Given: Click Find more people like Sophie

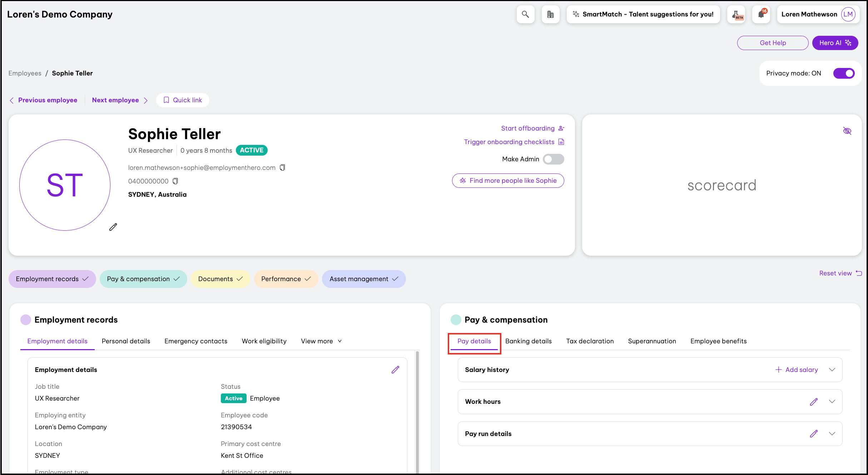Looking at the screenshot, I should pos(508,181).
